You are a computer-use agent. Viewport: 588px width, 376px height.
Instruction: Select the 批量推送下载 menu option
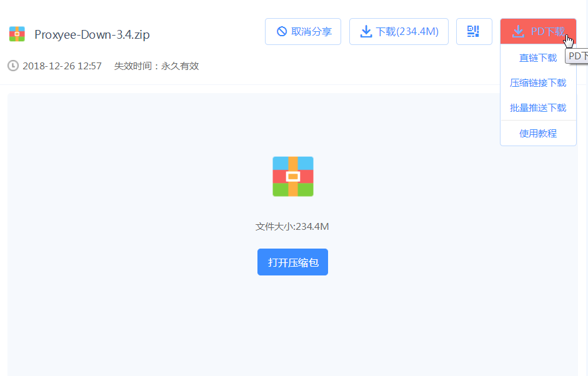(x=538, y=108)
